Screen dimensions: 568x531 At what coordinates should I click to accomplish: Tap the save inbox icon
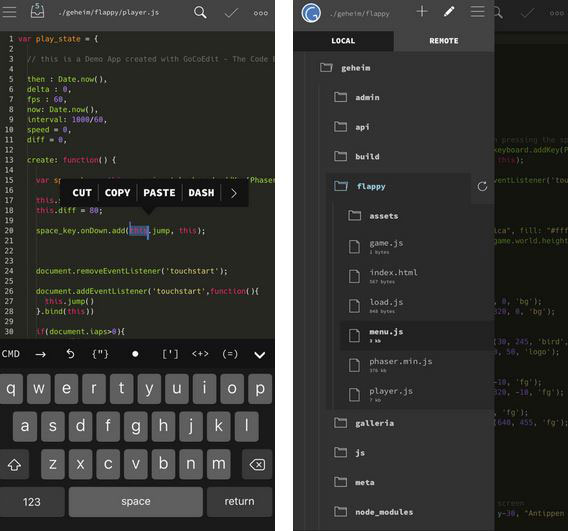pos(37,11)
